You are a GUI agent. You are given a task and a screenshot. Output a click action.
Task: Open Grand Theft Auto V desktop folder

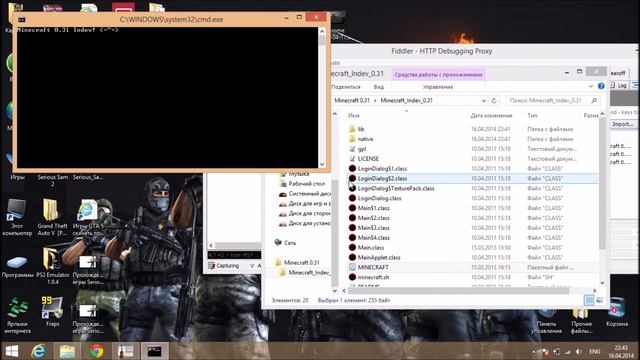pyautogui.click(x=52, y=217)
